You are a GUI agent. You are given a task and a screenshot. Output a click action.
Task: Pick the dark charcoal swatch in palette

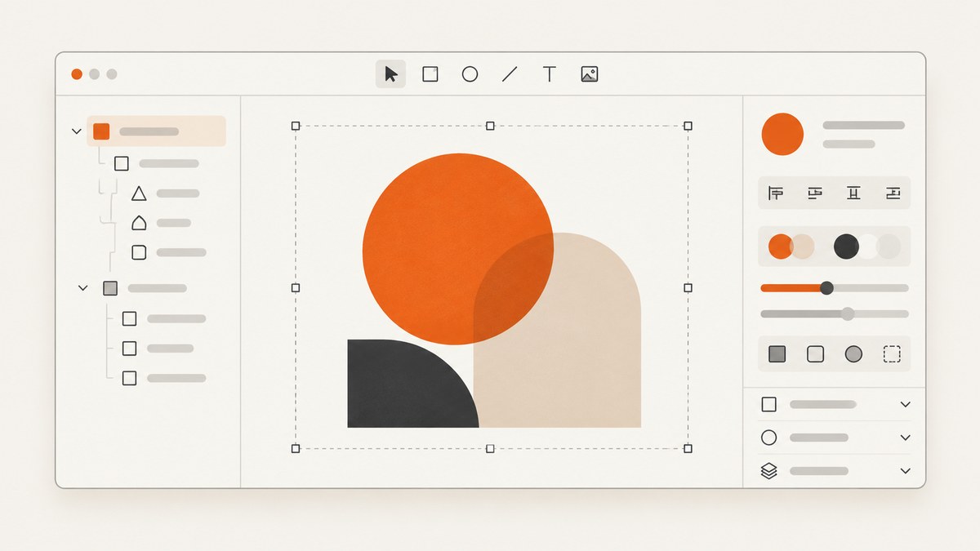pyautogui.click(x=846, y=247)
